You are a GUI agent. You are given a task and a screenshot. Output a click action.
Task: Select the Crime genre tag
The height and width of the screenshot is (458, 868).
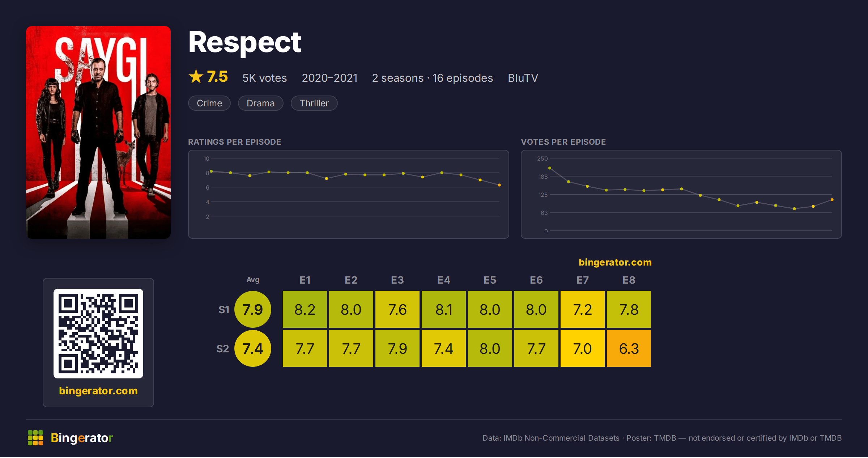(209, 103)
